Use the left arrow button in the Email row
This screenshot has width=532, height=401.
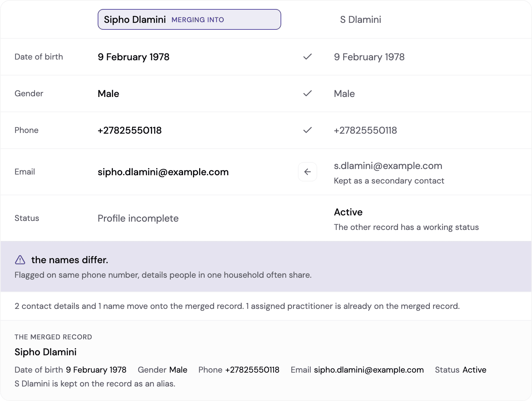pos(308,172)
